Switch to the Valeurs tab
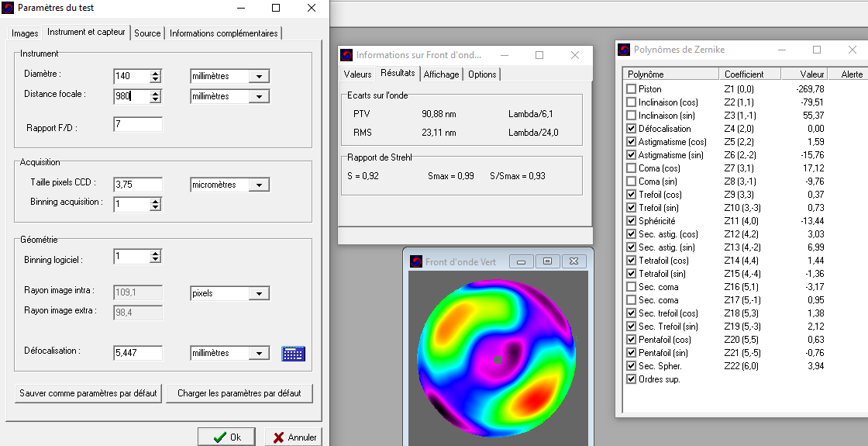868x446 pixels. click(357, 74)
